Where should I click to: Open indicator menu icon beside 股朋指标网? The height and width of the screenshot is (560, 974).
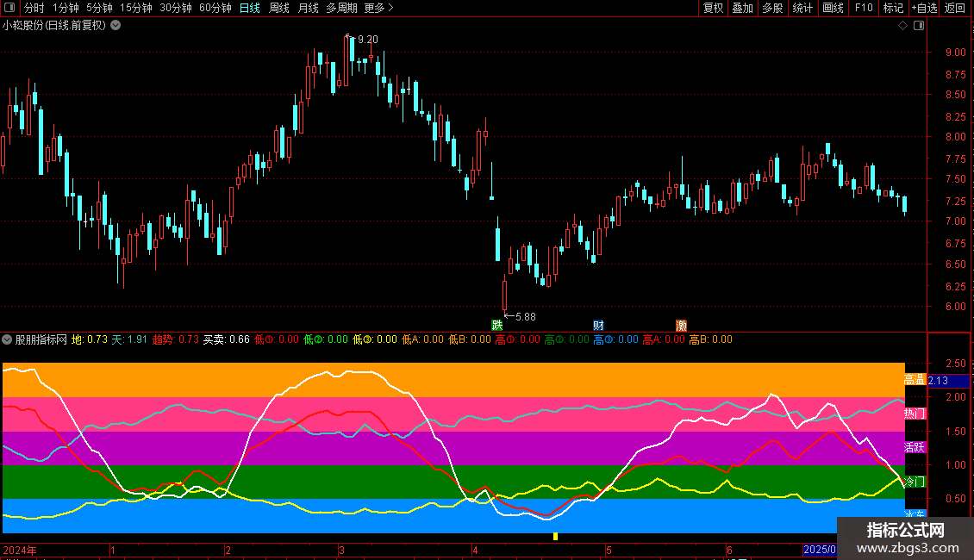pos(8,339)
